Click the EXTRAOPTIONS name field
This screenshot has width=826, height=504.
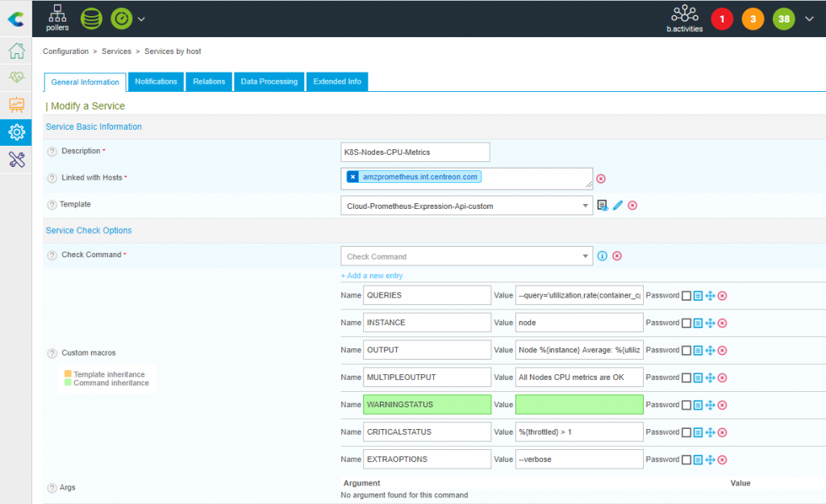tap(427, 459)
